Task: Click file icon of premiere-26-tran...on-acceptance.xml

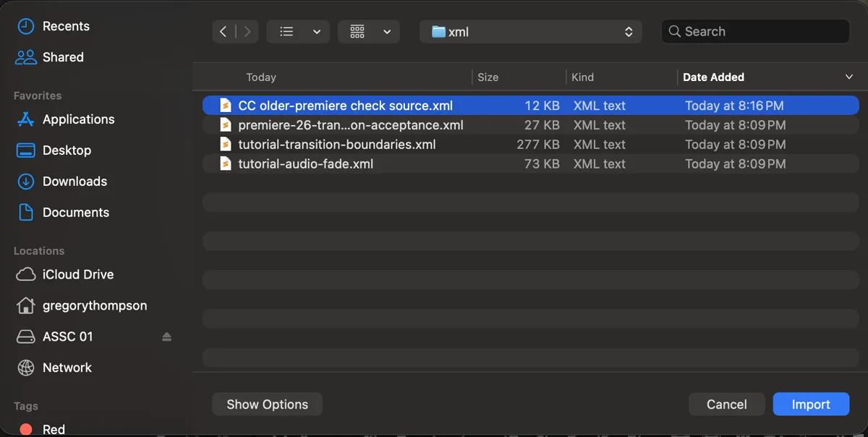Action: 226,125
